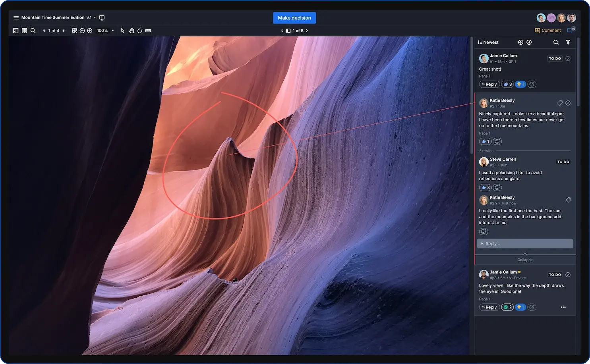Viewport: 590px width, 364px height.
Task: Open the comment search
Action: tap(556, 42)
